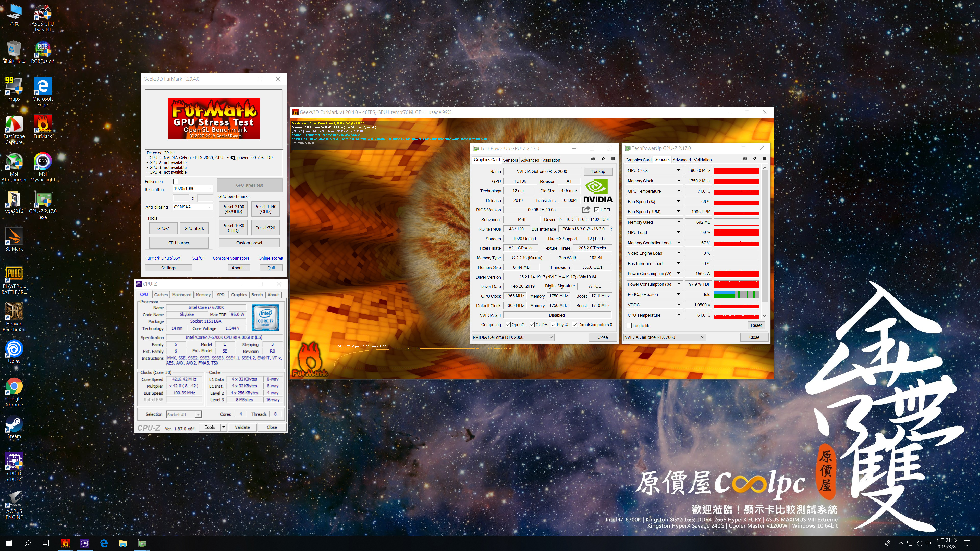
Task: Click FurMark Preset:1080 (FHD) benchmark button
Action: coord(233,228)
